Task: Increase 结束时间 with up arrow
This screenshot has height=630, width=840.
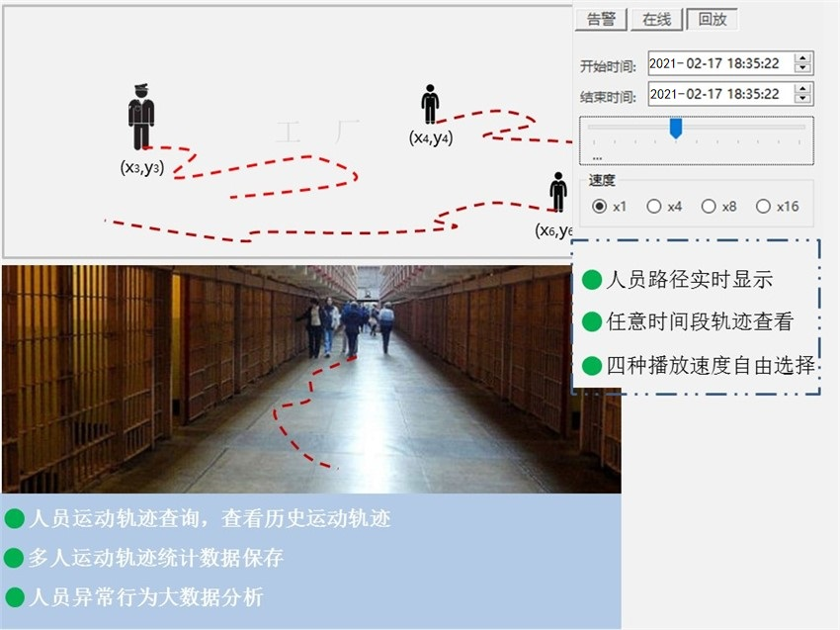Action: click(802, 89)
